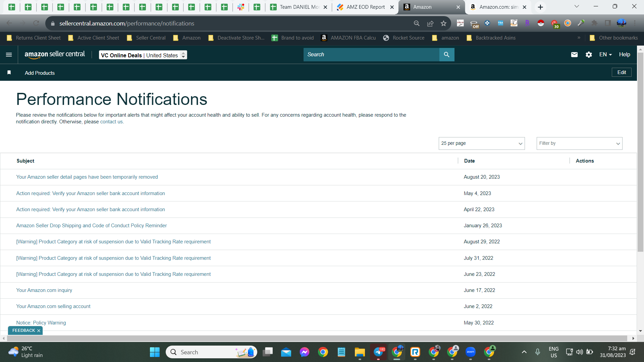Open the Seller Central hamburger menu
The image size is (644, 362).
tap(9, 55)
